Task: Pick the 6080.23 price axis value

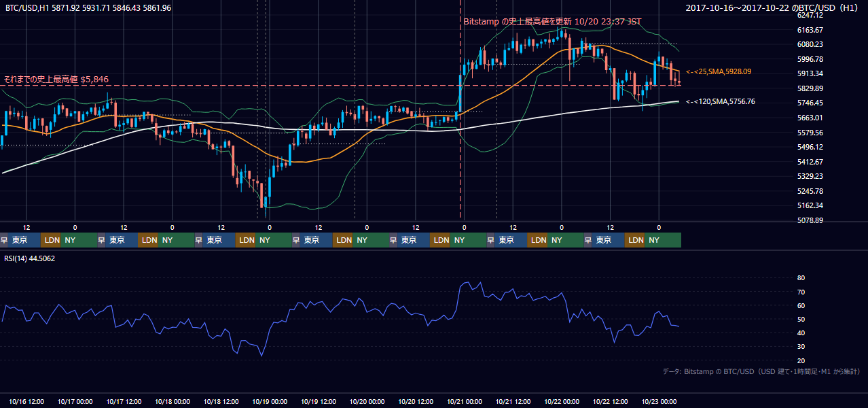Action: tap(810, 44)
